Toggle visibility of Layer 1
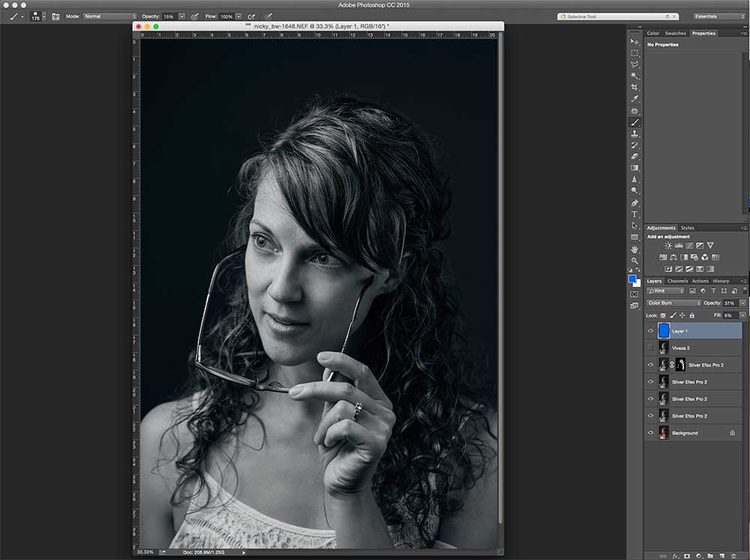Image resolution: width=750 pixels, height=560 pixels. coord(650,331)
